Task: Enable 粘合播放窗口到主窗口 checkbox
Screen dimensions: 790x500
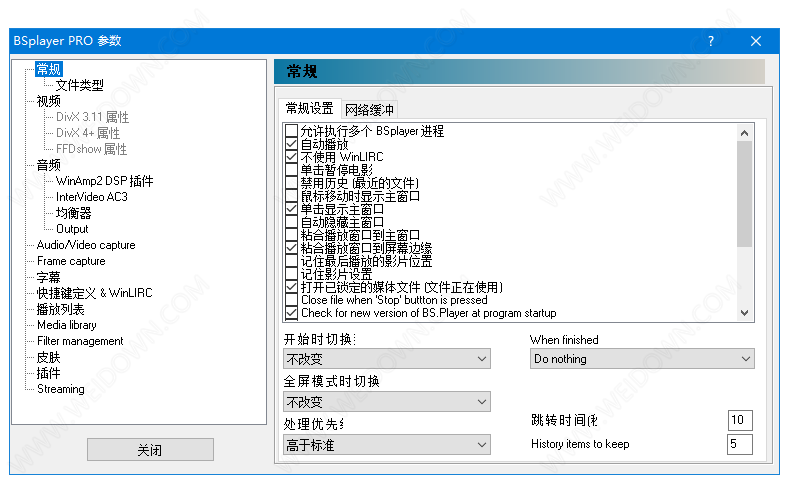Action: coord(291,235)
